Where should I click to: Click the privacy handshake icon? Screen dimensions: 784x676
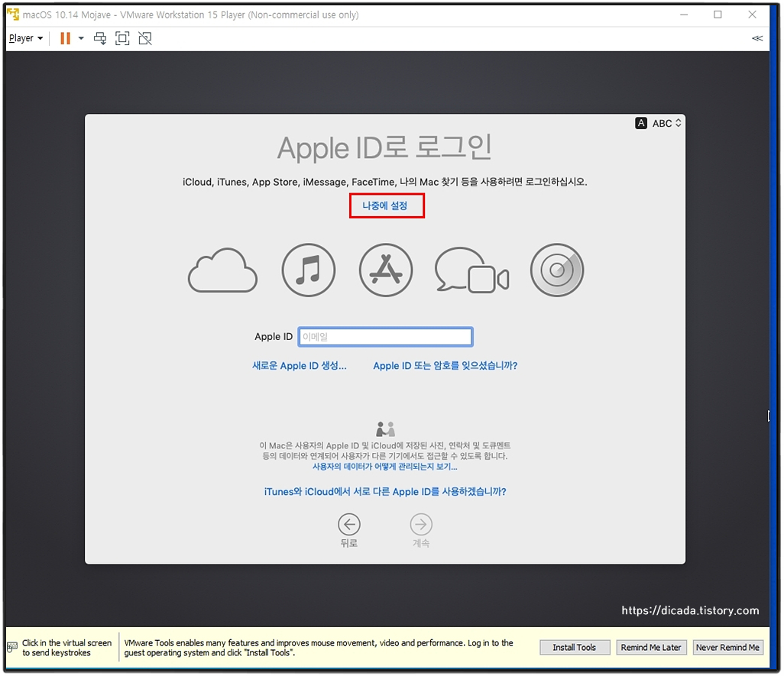pyautogui.click(x=385, y=429)
